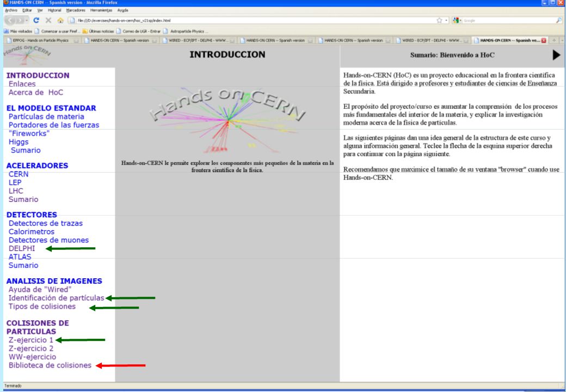
Task: Click Comenzar a usar Firefox bookmark
Action: pyautogui.click(x=58, y=32)
